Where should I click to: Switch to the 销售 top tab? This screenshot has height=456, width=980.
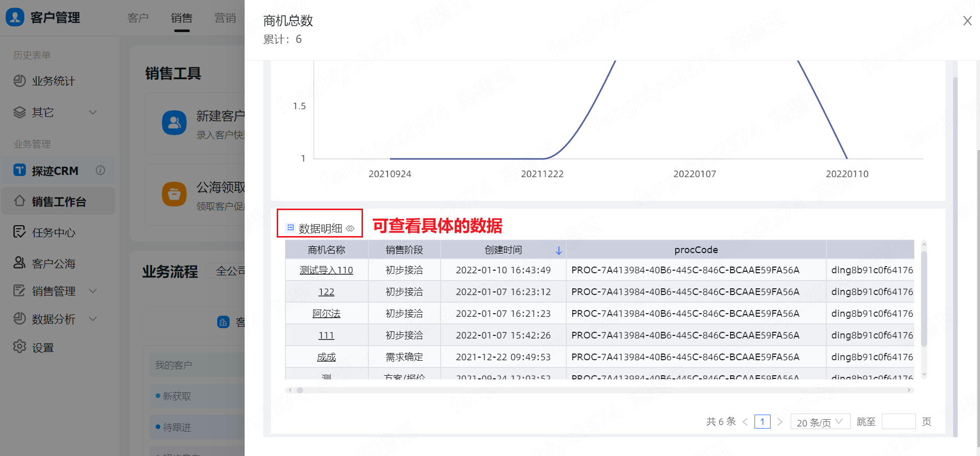pos(182,18)
